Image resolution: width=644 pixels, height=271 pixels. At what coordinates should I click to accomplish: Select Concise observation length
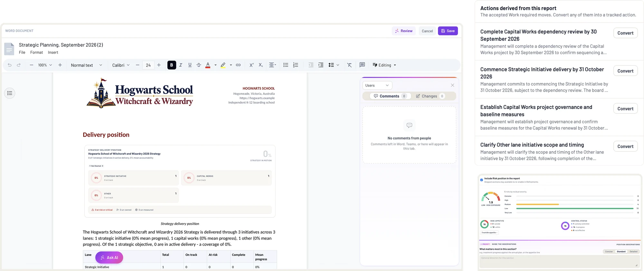pos(609,252)
